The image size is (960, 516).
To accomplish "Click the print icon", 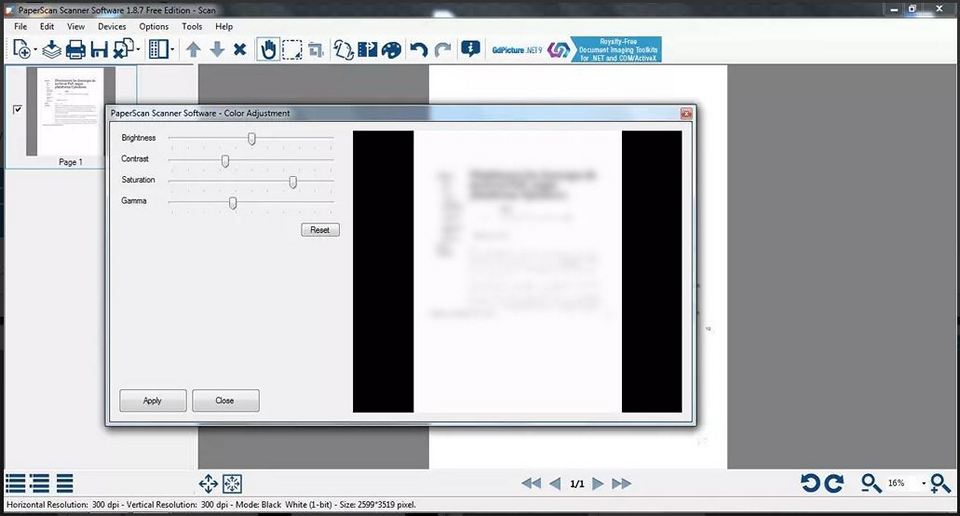I will pos(75,50).
